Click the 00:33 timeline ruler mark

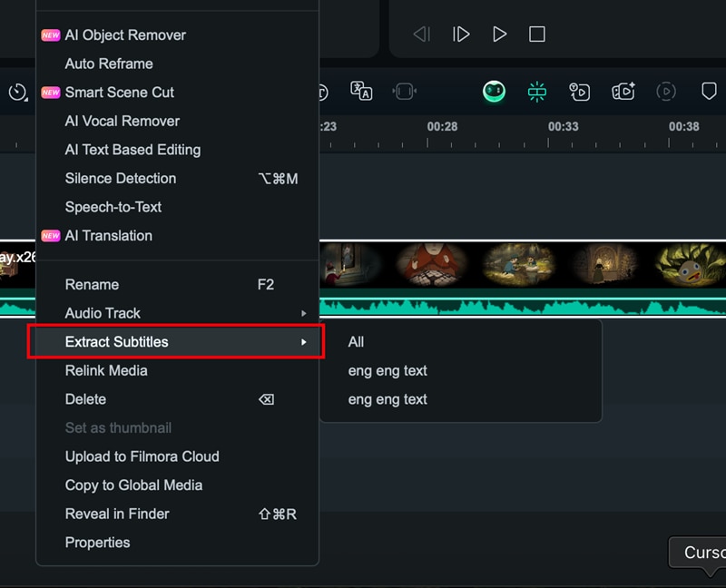(x=563, y=127)
